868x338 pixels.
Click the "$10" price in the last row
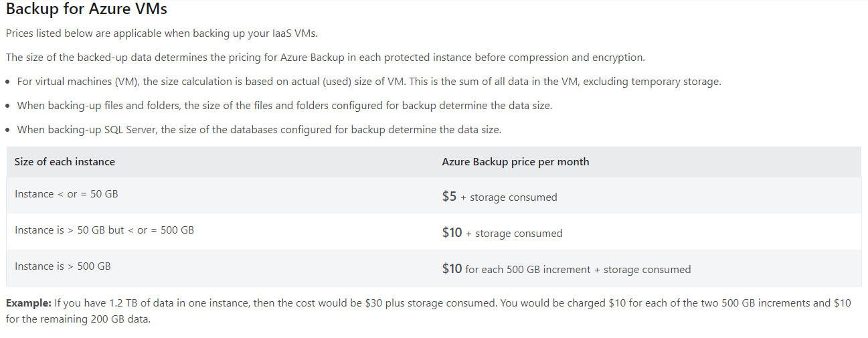point(452,269)
